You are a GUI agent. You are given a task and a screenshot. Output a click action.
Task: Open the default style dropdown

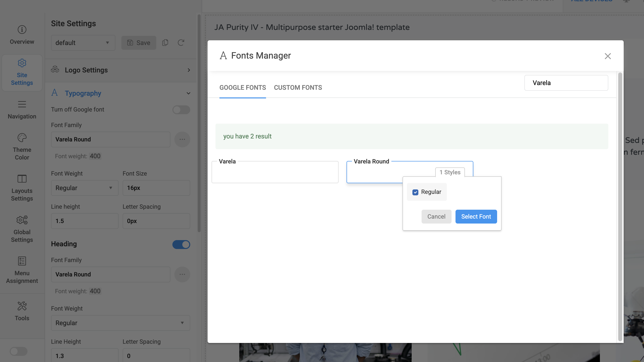click(x=83, y=43)
